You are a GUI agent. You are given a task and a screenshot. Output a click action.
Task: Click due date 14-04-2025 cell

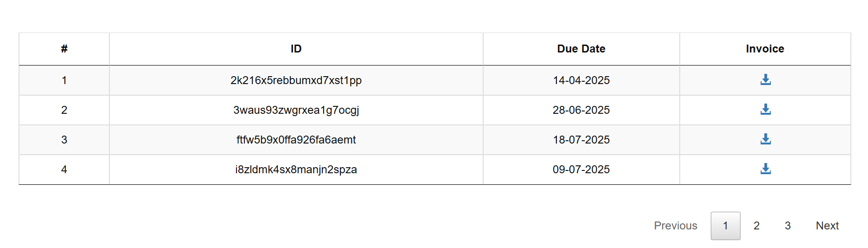(581, 80)
